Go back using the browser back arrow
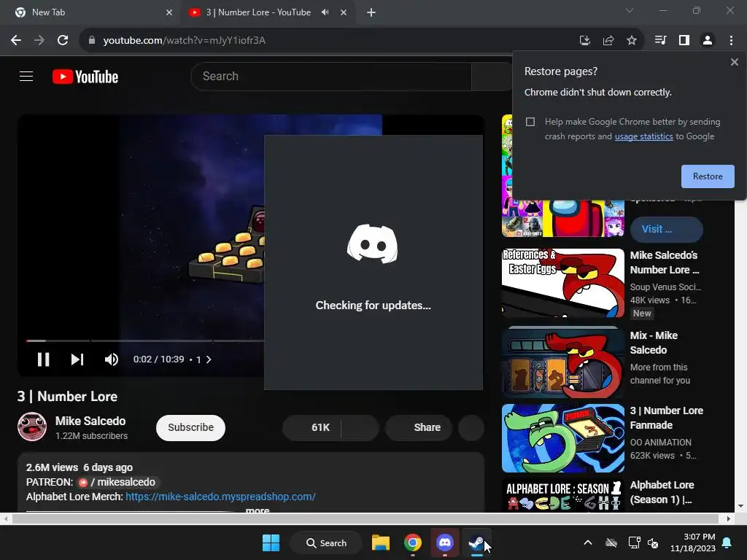Viewport: 747px width, 560px height. point(16,41)
